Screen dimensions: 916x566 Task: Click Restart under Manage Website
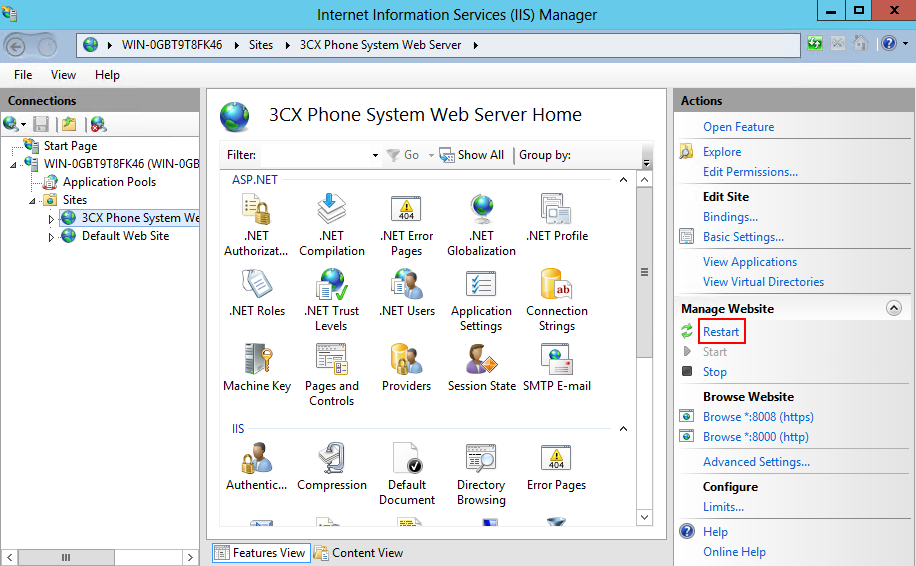click(x=721, y=332)
